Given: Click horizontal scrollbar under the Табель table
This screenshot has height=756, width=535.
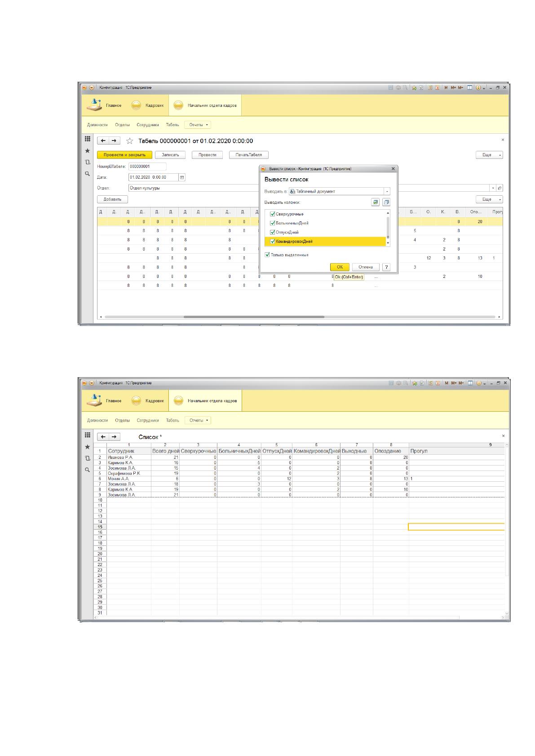Looking at the screenshot, I should point(254,317).
